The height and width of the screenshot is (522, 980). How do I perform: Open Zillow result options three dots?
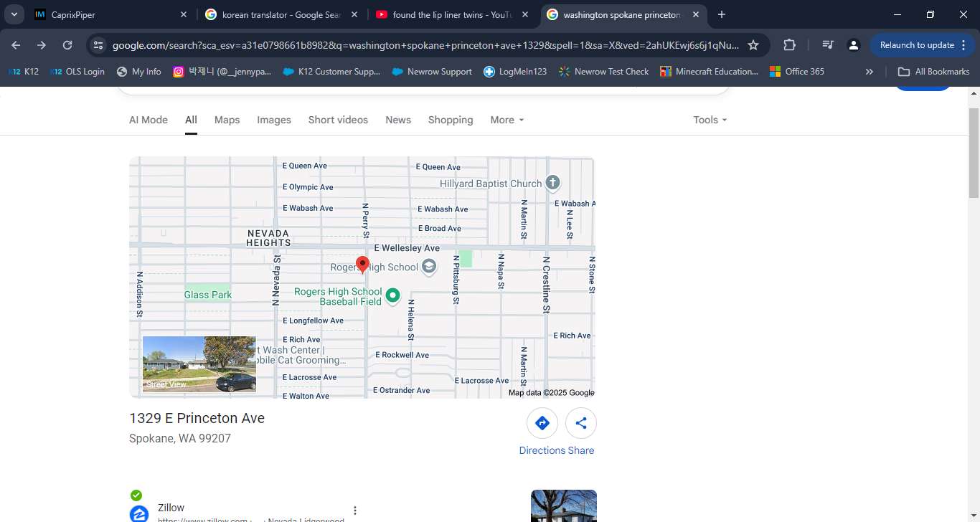click(x=354, y=511)
